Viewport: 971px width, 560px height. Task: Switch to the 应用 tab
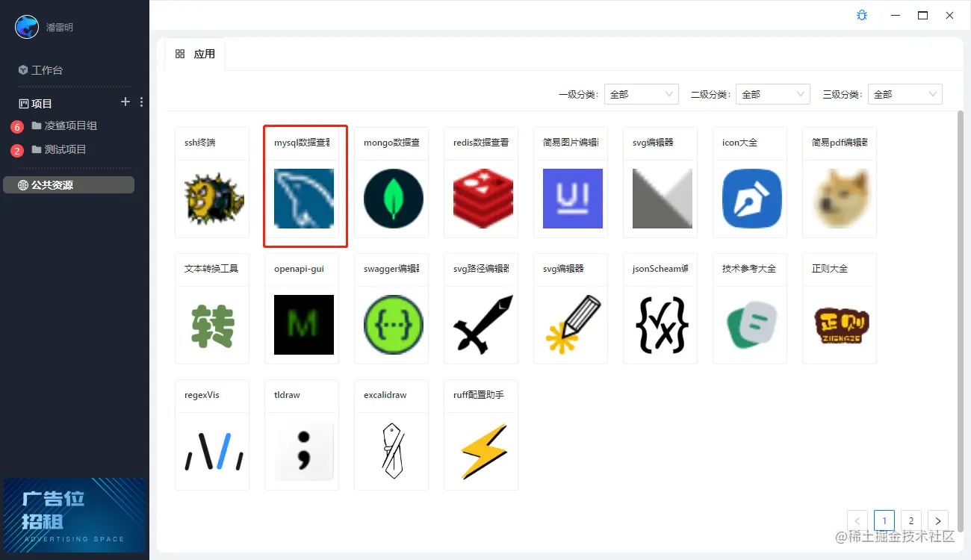coord(195,54)
